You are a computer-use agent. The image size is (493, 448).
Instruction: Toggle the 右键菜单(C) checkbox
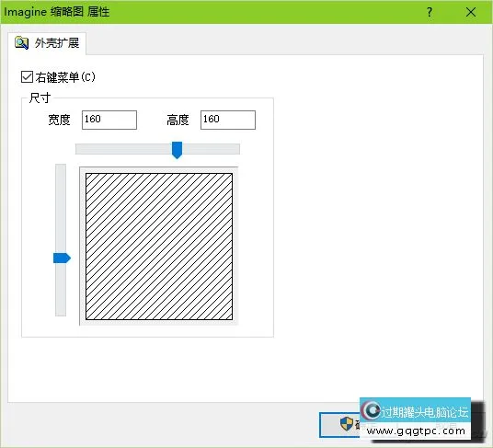click(27, 77)
